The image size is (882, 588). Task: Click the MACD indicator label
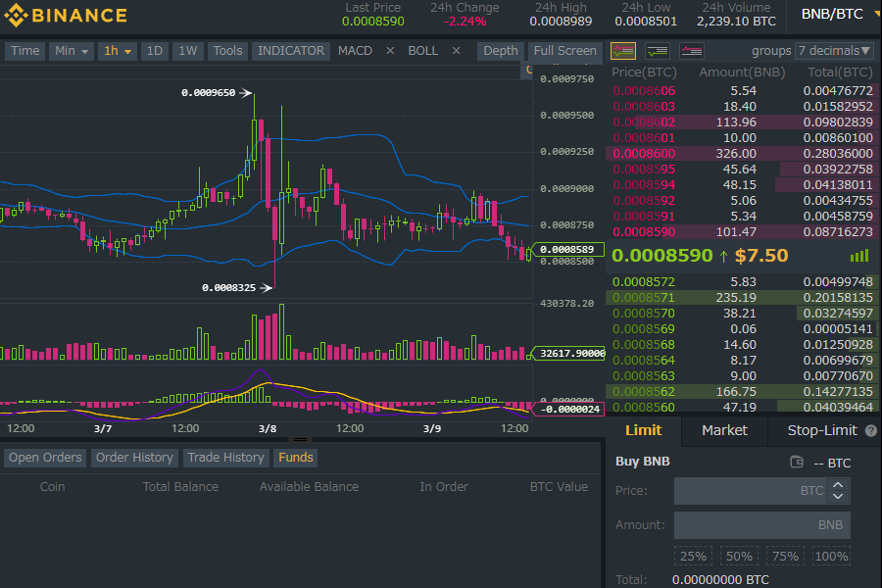(355, 51)
